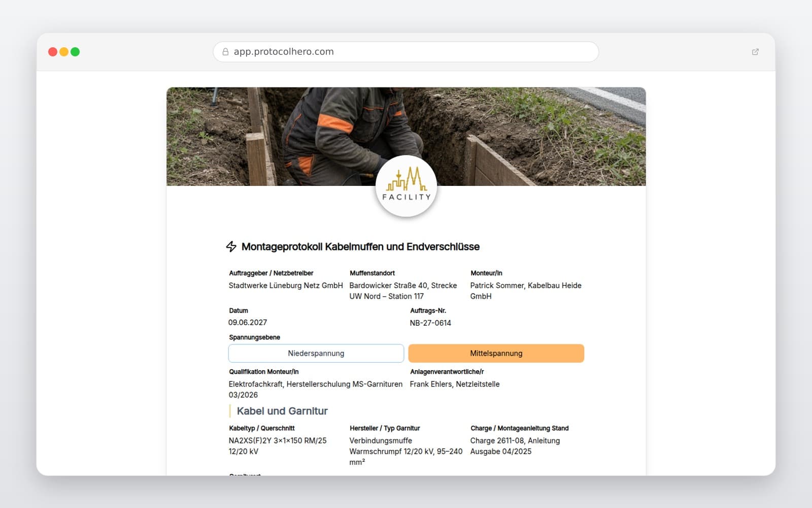Click the Kabel und Garnitur section heading
The height and width of the screenshot is (508, 812).
(x=282, y=411)
